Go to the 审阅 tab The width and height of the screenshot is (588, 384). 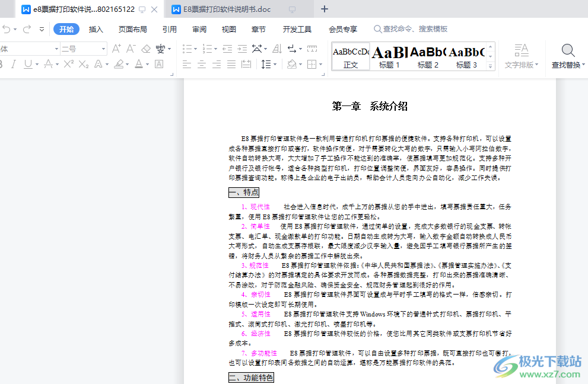(x=199, y=29)
